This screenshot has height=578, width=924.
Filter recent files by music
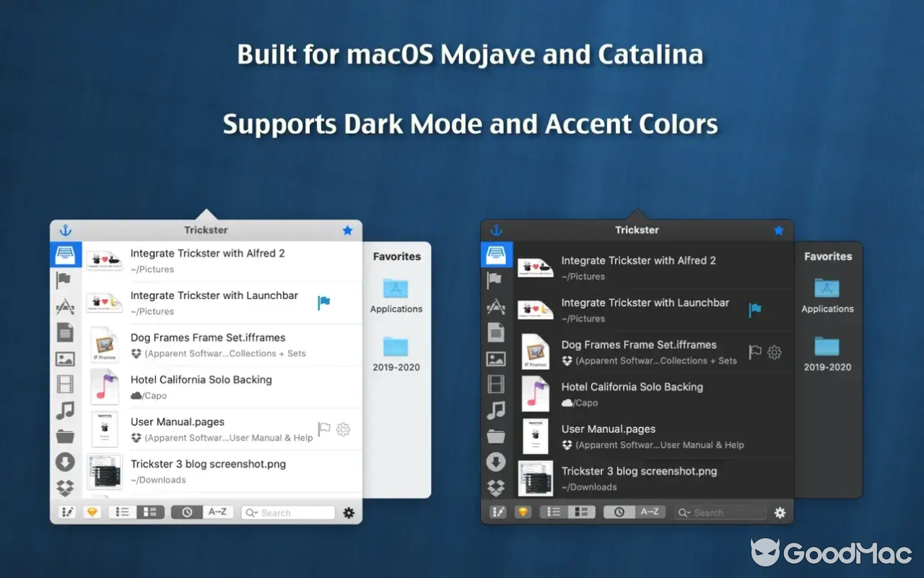click(66, 410)
